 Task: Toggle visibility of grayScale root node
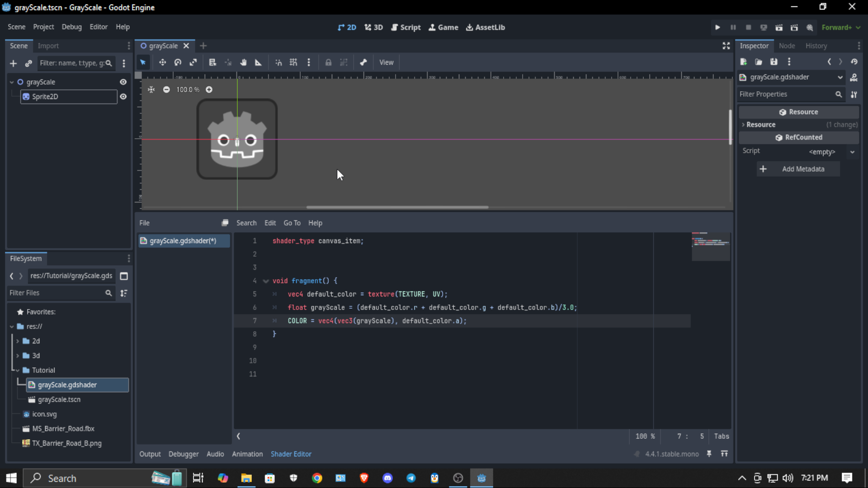point(123,82)
